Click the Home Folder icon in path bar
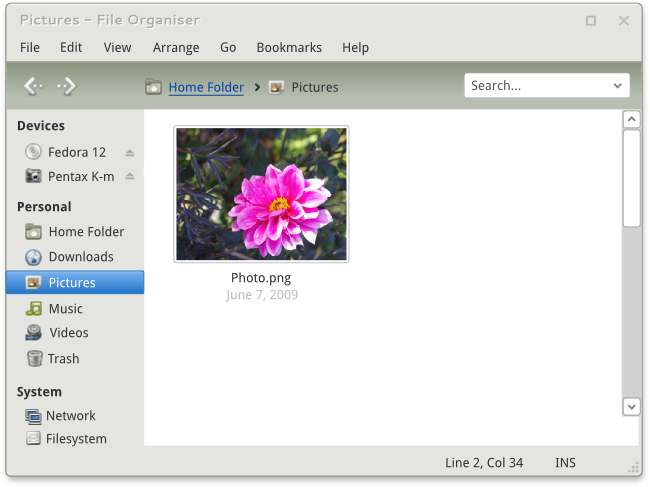This screenshot has height=487, width=650. 153,87
